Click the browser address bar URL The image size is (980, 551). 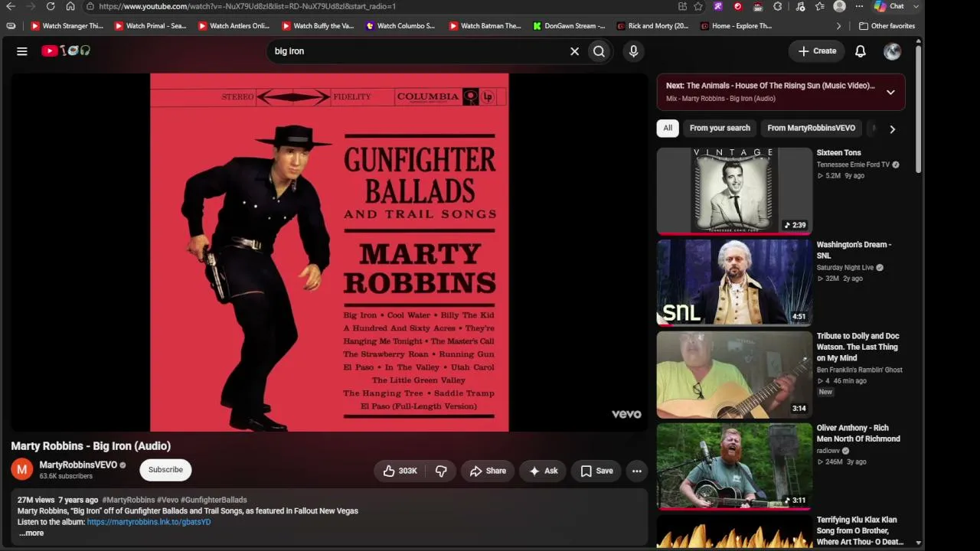point(247,6)
